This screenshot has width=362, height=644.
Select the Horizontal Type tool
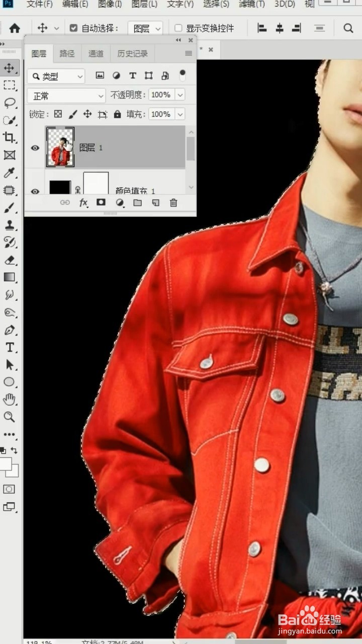point(10,347)
